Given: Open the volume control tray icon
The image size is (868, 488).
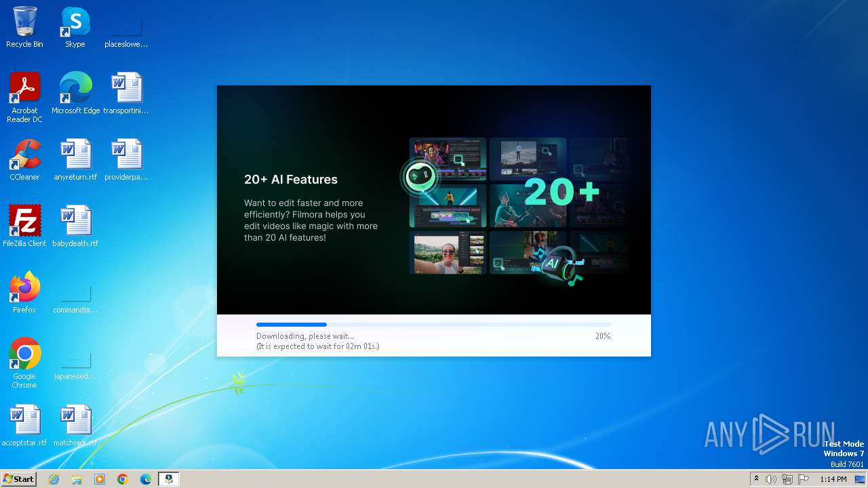Looking at the screenshot, I should pyautogui.click(x=771, y=479).
